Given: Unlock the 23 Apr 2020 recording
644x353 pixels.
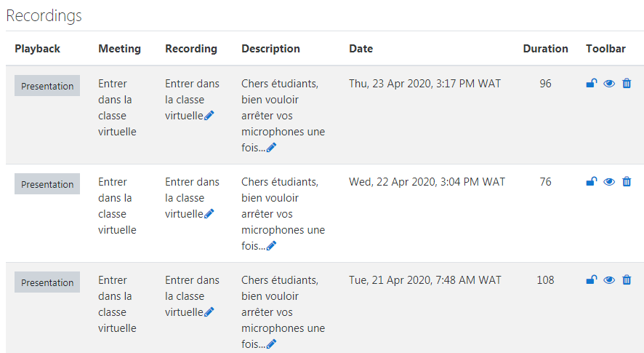Looking at the screenshot, I should pos(592,84).
